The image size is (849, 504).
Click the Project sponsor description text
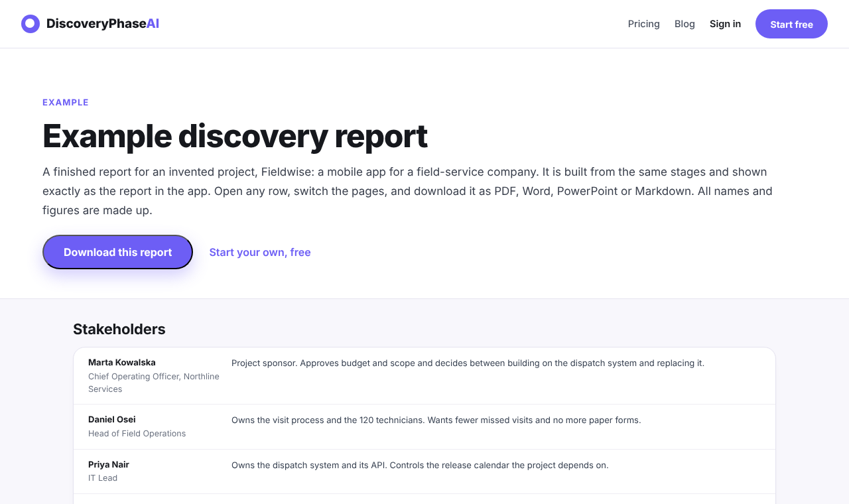468,363
